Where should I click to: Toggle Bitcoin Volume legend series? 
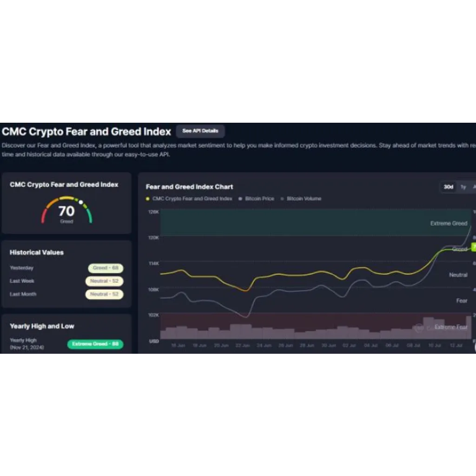[x=301, y=198]
